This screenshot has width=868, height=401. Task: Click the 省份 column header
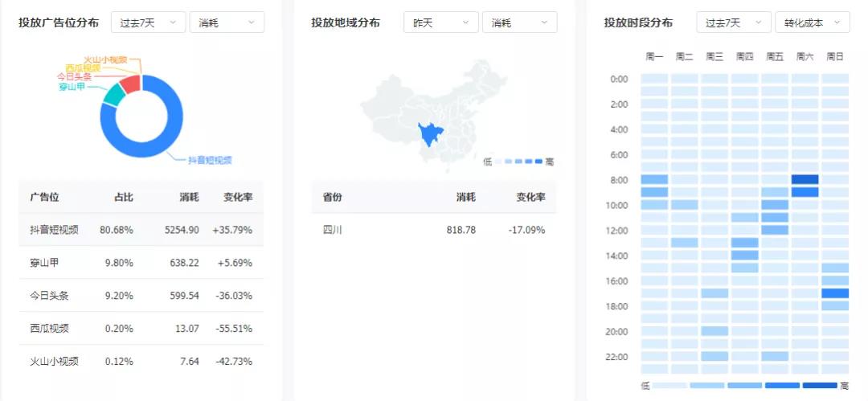click(333, 197)
